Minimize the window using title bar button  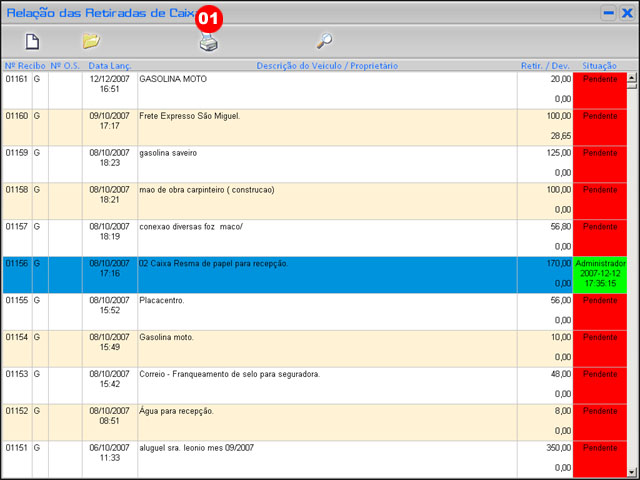click(x=607, y=13)
